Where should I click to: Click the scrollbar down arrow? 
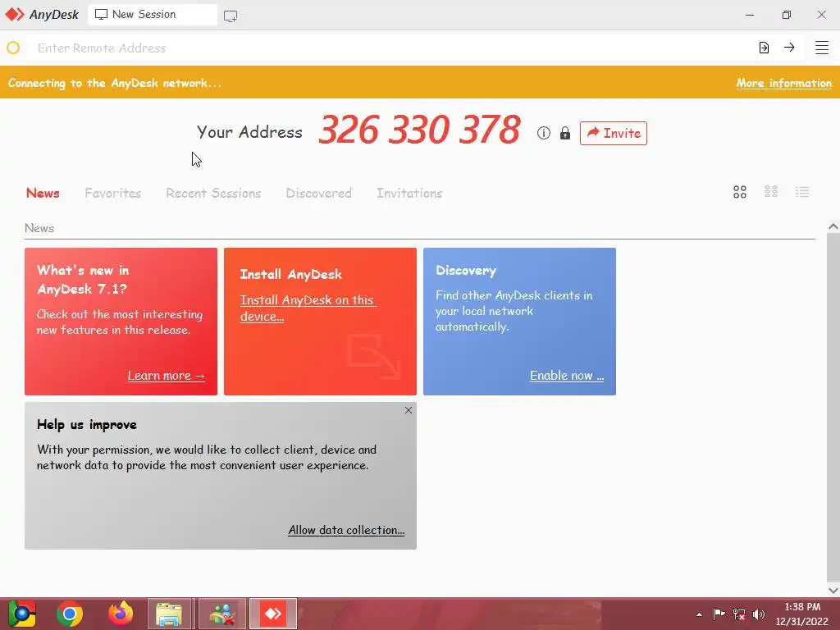(833, 591)
